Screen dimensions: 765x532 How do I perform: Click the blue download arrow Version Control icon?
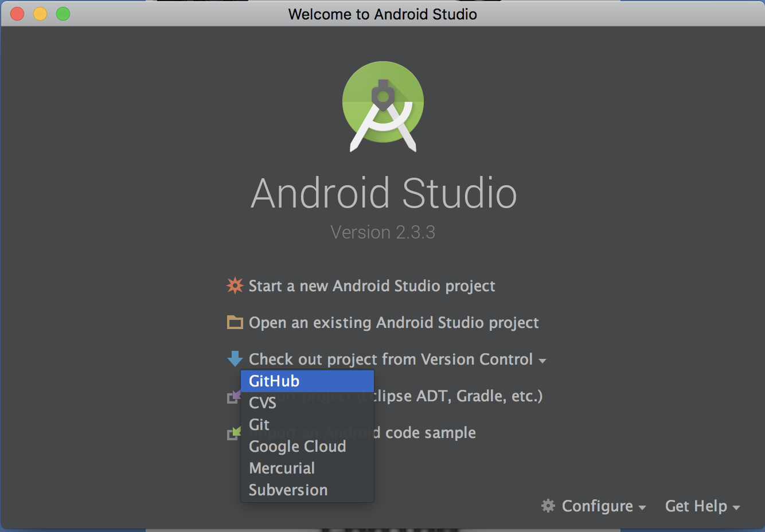click(235, 359)
